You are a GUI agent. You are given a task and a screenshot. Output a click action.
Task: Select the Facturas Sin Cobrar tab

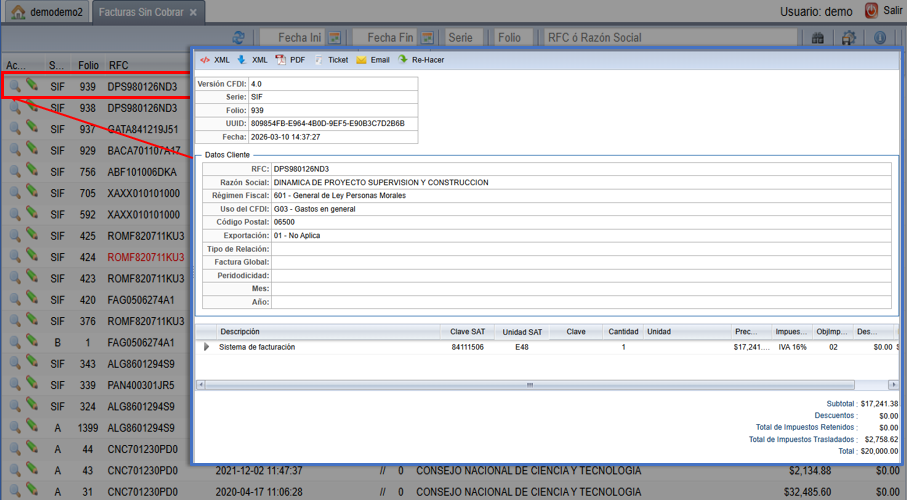pos(140,12)
